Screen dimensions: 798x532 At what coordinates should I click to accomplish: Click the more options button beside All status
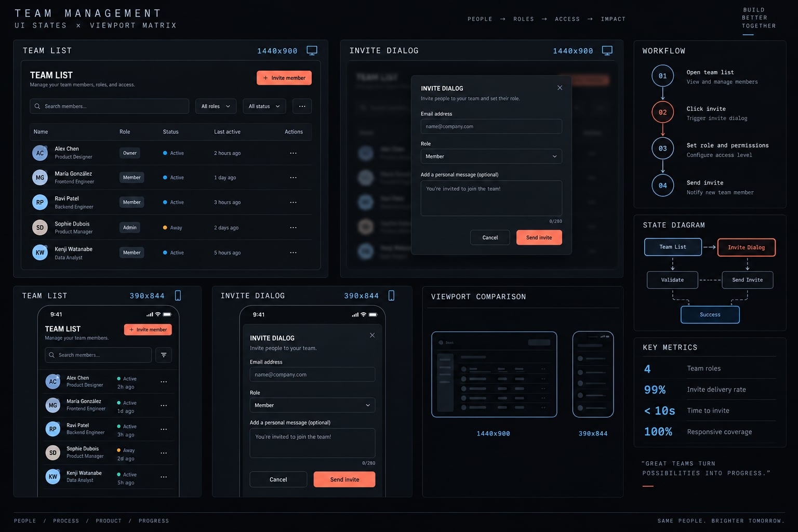pos(302,106)
